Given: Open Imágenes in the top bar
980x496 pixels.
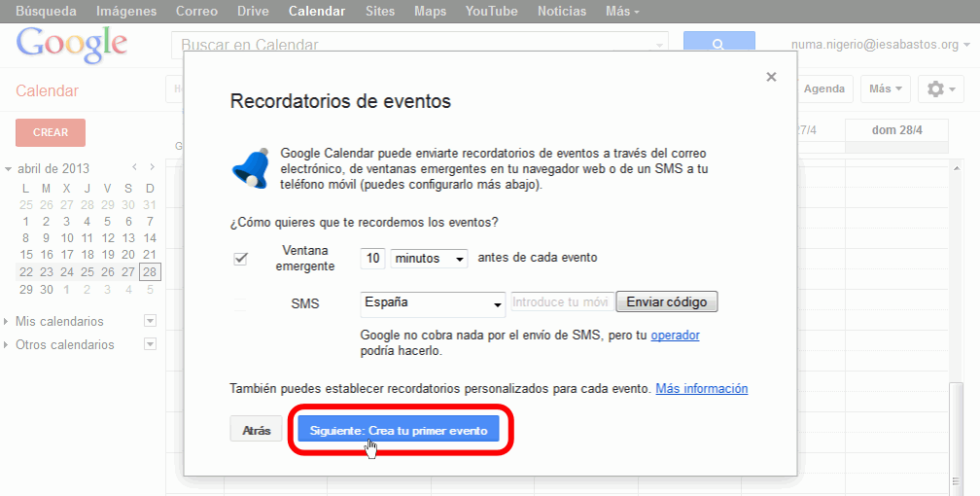Looking at the screenshot, I should tap(126, 11).
